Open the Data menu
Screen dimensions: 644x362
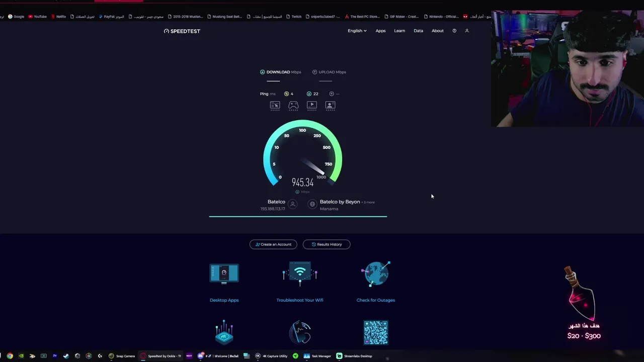[418, 31]
